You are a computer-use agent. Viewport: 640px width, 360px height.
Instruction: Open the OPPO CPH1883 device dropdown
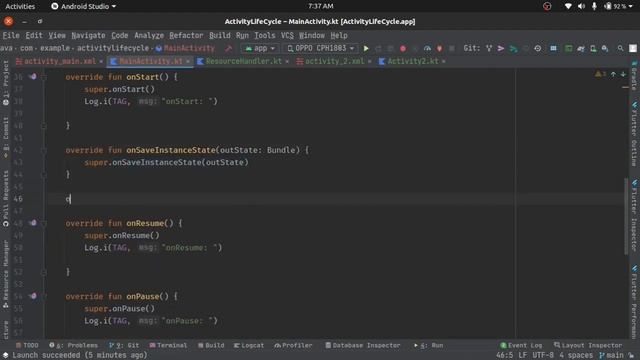pyautogui.click(x=320, y=49)
